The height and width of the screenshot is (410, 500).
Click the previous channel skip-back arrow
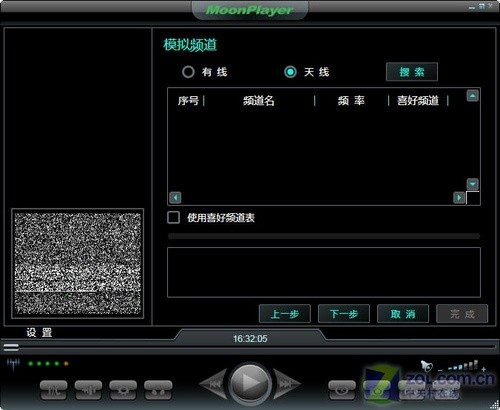pos(213,384)
